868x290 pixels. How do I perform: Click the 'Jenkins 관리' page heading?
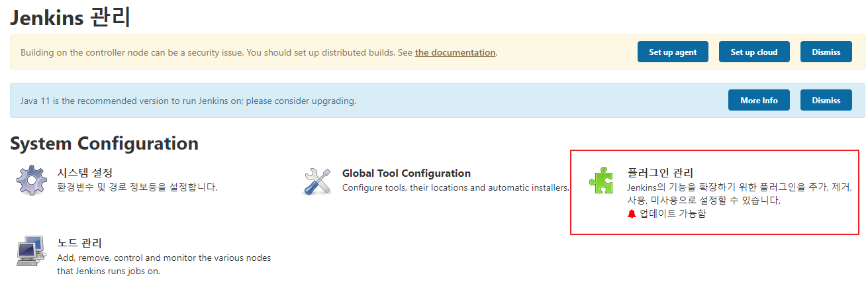click(x=70, y=17)
